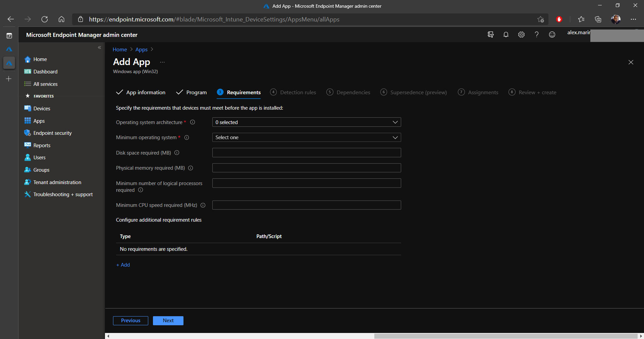This screenshot has height=339, width=644.
Task: Click the help question mark icon
Action: [x=537, y=35]
